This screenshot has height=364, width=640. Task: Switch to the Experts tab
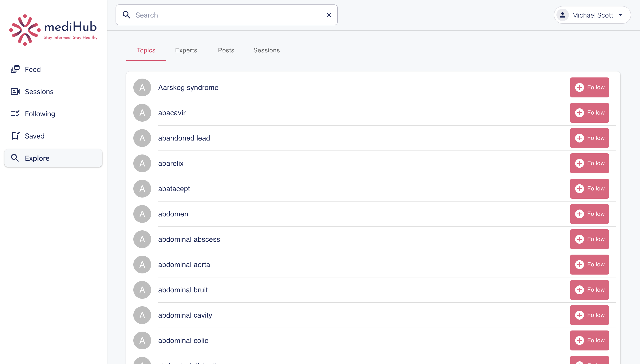click(x=186, y=50)
